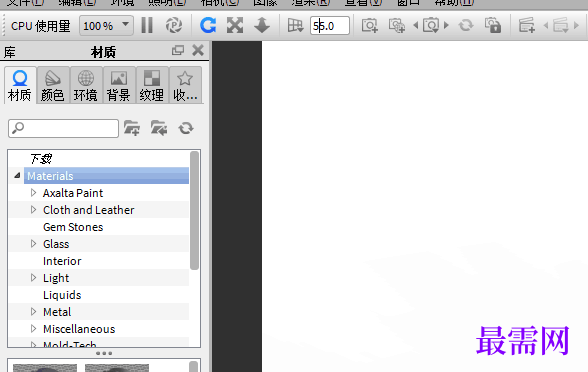Expand the Light folder
The image size is (588, 372).
(33, 278)
